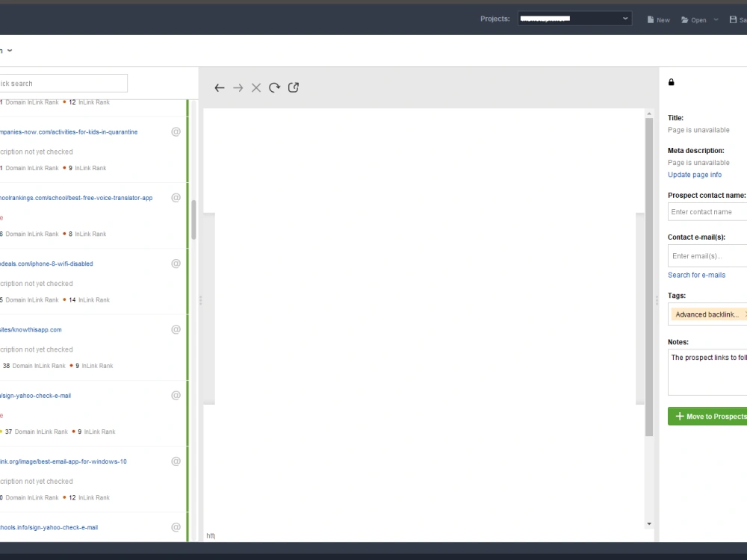Viewport: 747px width, 560px height.
Task: Click @ icon for activities-for-kids-in-quarantine row
Action: (x=176, y=132)
